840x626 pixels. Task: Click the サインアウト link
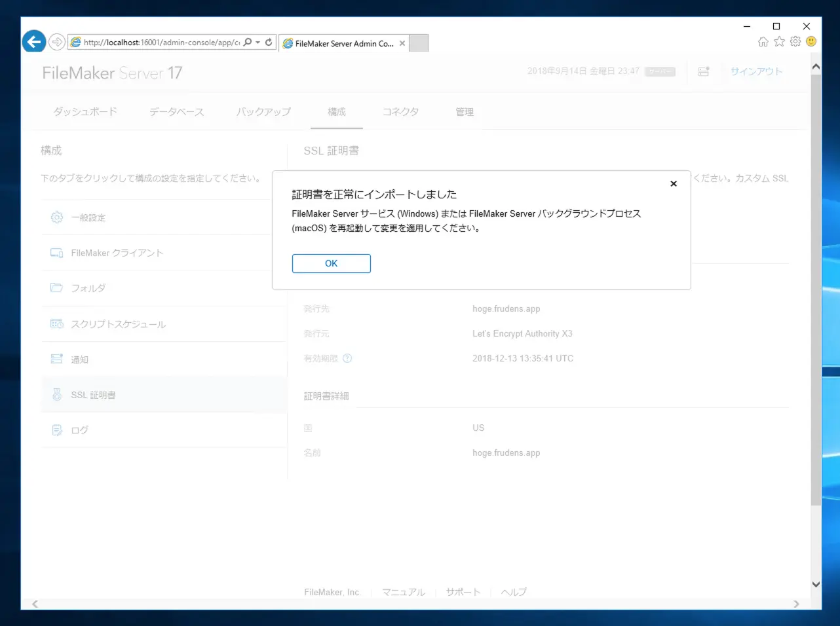(x=755, y=71)
